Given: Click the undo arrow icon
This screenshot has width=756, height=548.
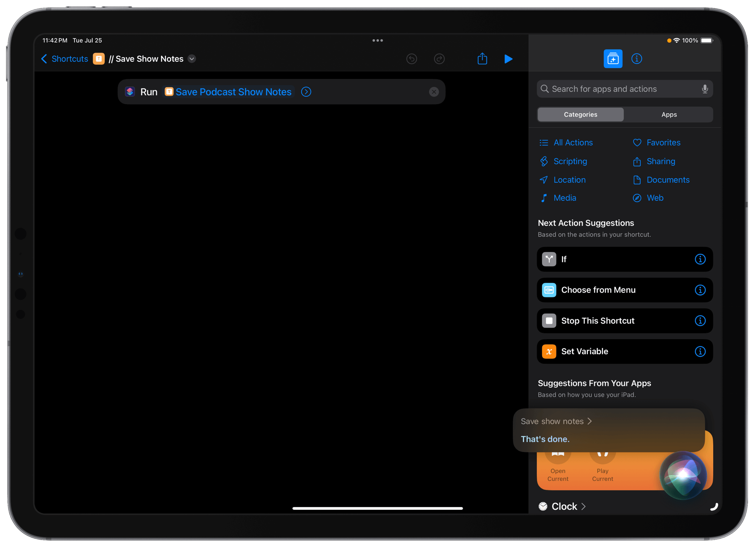Looking at the screenshot, I should click(412, 59).
